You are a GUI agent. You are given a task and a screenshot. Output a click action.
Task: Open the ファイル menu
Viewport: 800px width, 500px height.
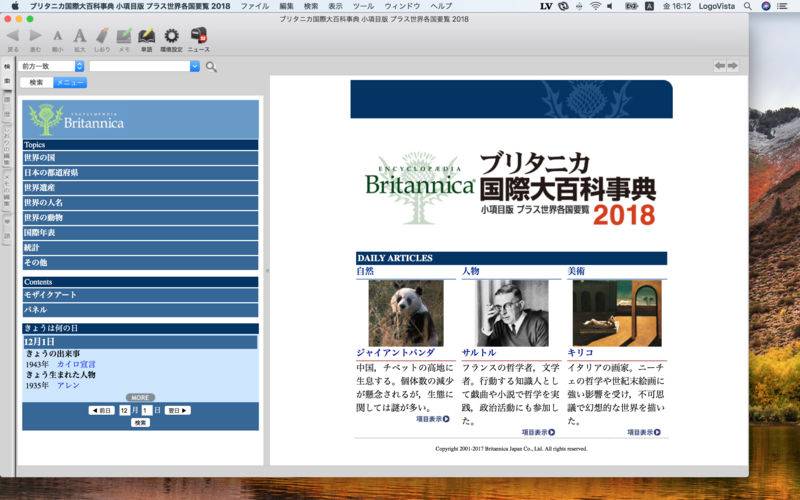pyautogui.click(x=255, y=6)
